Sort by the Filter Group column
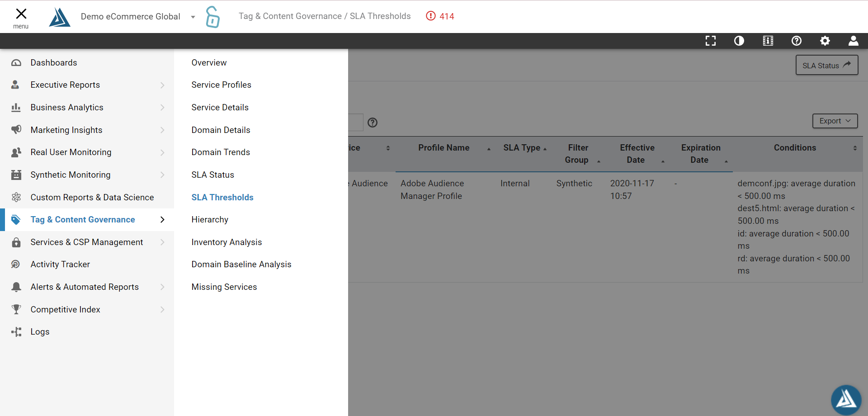This screenshot has width=868, height=416. [578, 154]
